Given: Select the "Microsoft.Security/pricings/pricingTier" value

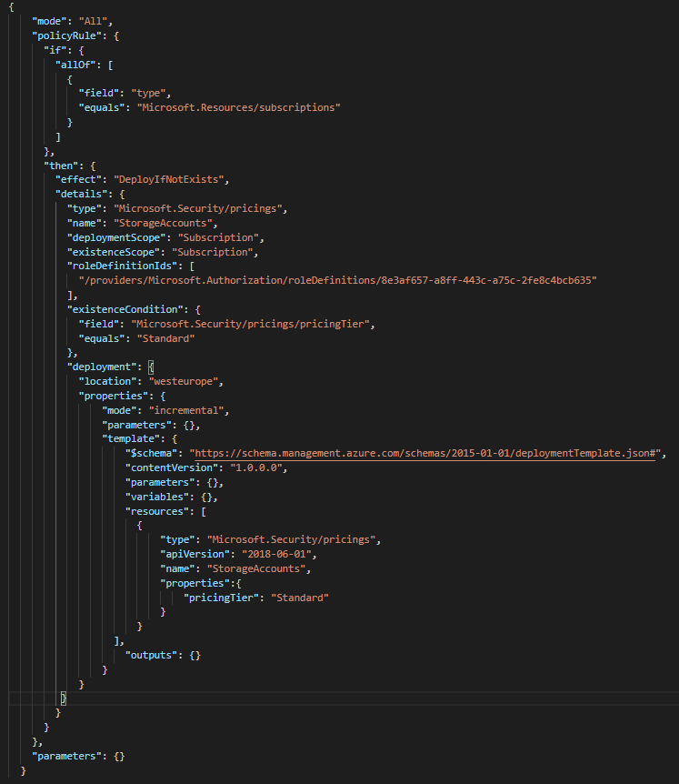Looking at the screenshot, I should (x=250, y=324).
